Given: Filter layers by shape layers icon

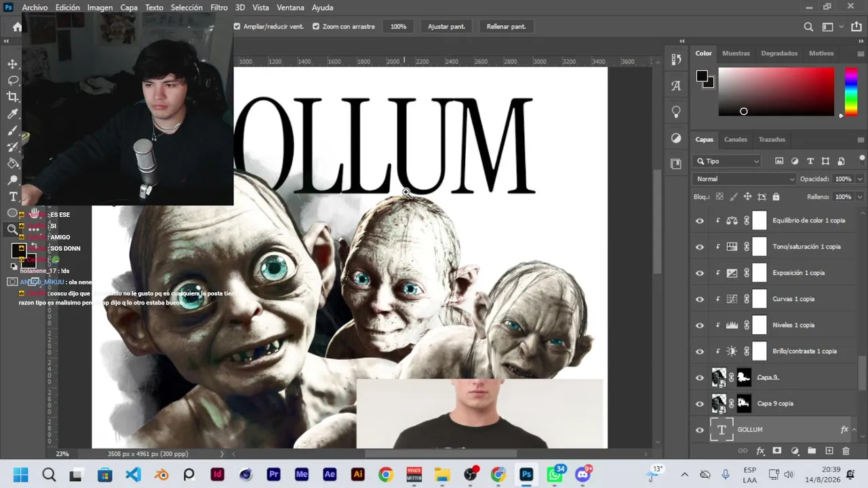Looking at the screenshot, I should coord(825,161).
